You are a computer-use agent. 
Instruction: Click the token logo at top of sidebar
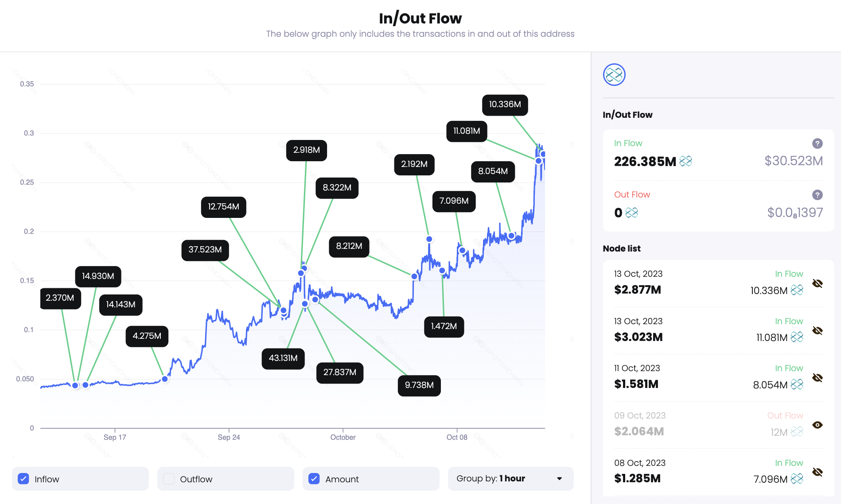pyautogui.click(x=614, y=74)
